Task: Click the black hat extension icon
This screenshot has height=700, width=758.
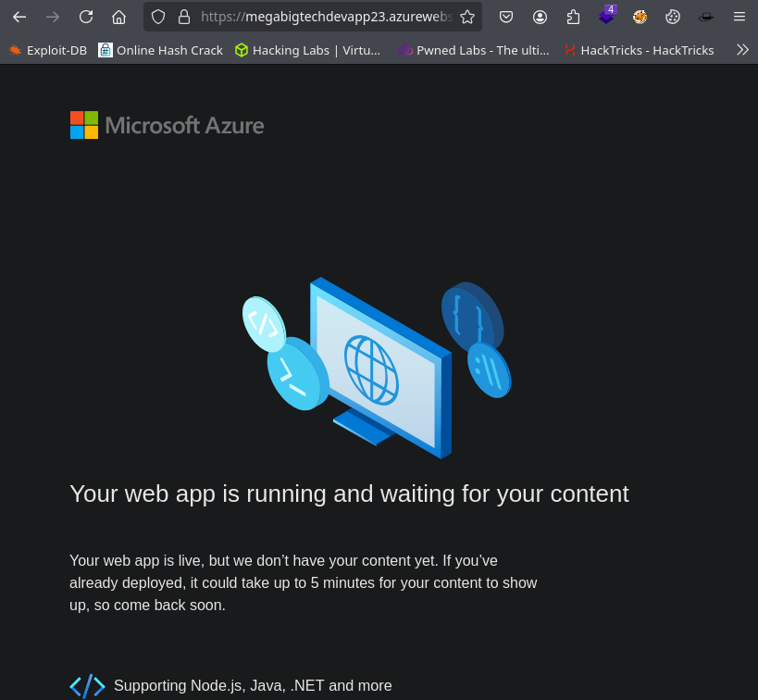Action: 706,17
